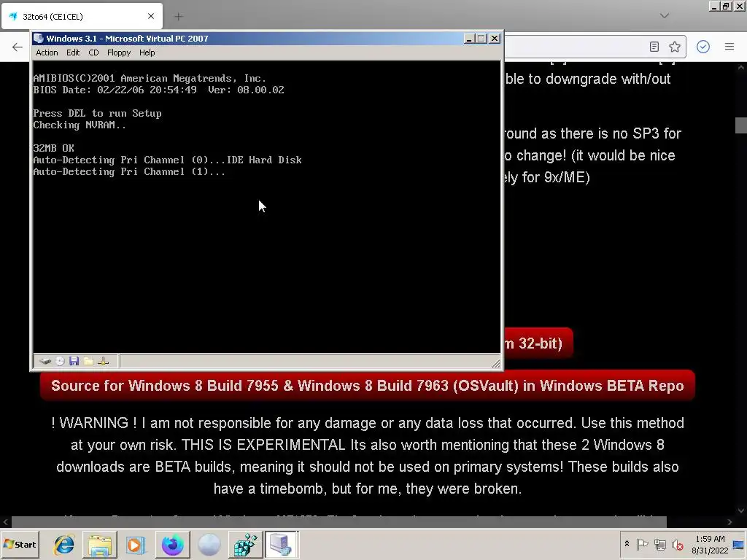Click the '! WARNING !' paragraph text

[x=368, y=456]
